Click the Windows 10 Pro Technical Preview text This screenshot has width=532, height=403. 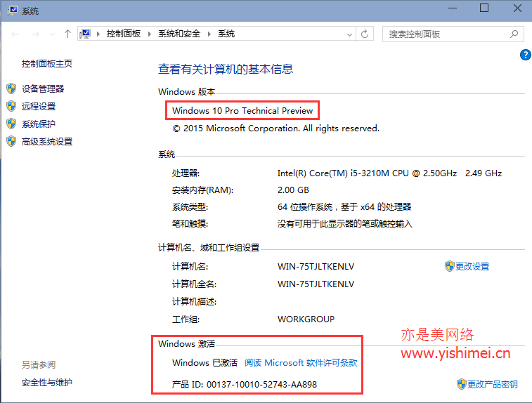coord(242,111)
